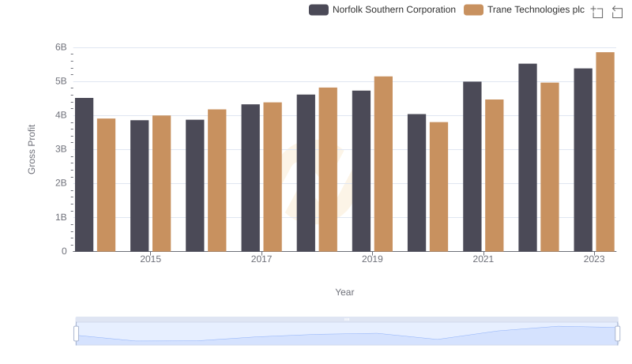Click the 2015 x-axis label

[150, 259]
